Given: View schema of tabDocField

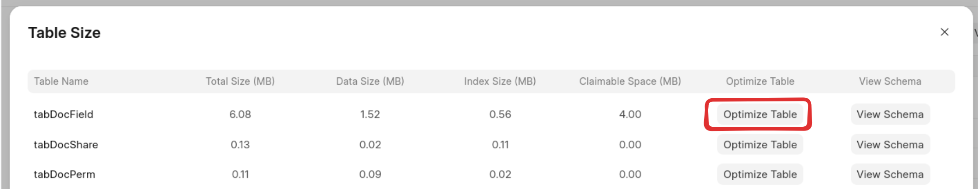Looking at the screenshot, I should [x=890, y=114].
